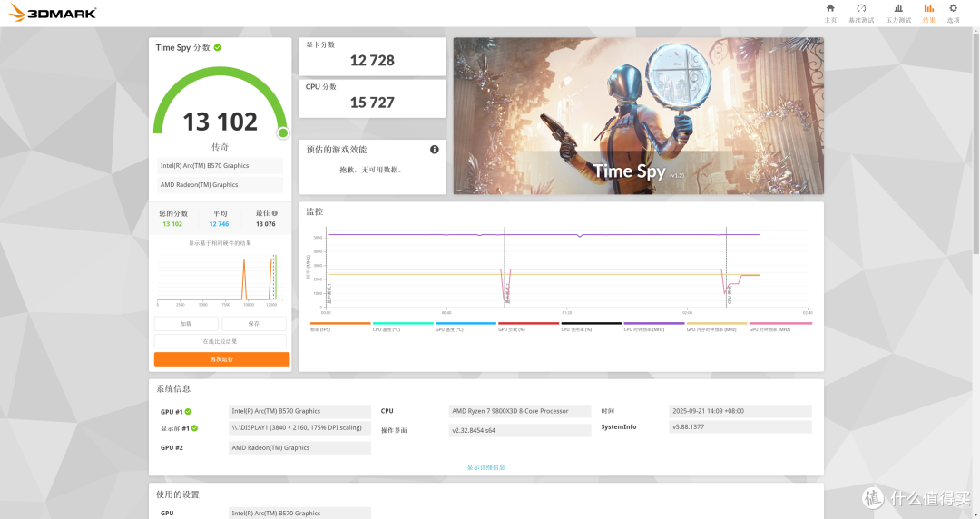Click the 时间 value 2025-09-21 14:09

740,411
